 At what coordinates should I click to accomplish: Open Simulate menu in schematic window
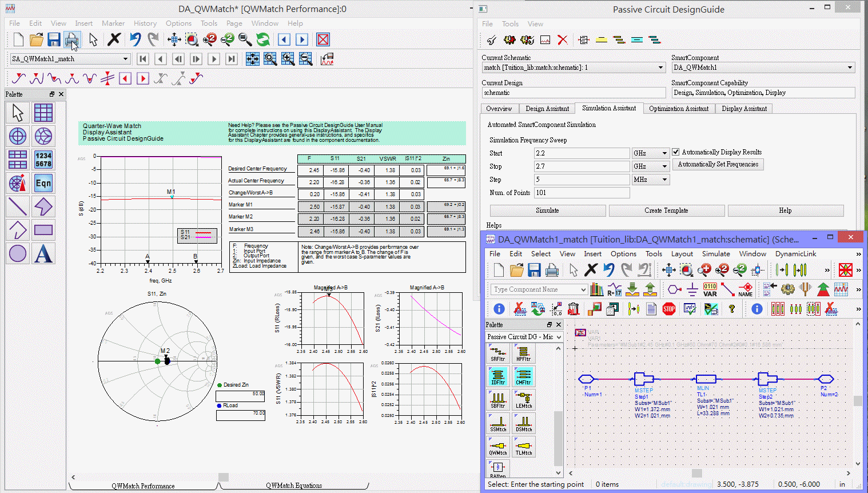716,254
